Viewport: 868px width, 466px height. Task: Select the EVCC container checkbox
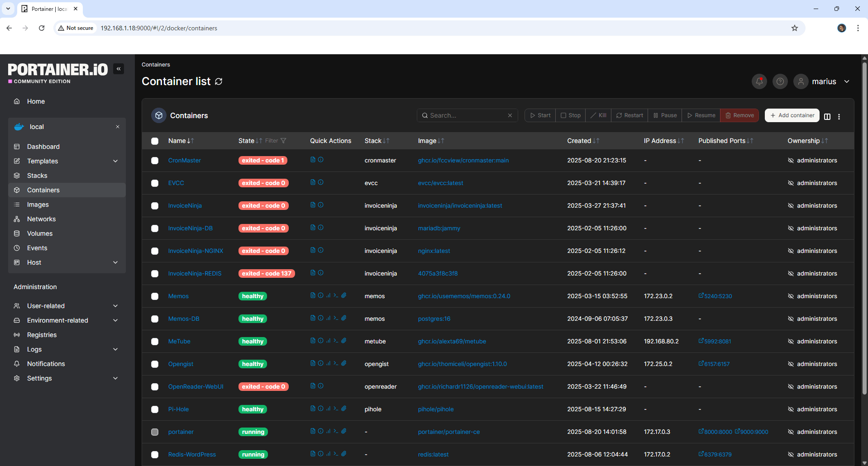[155, 183]
